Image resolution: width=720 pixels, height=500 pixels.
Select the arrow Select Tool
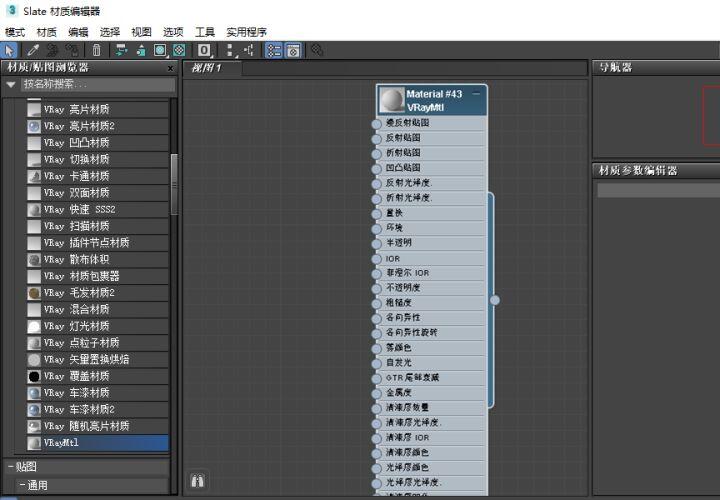click(9, 51)
